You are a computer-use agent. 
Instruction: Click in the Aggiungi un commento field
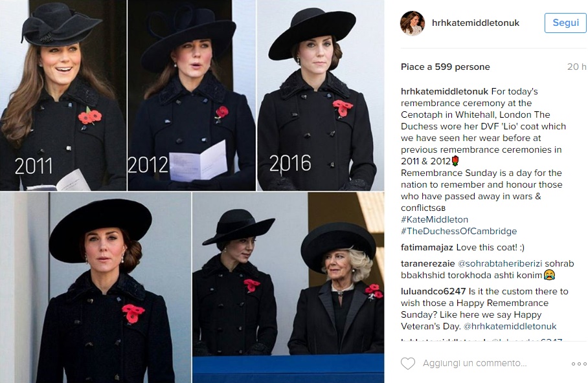(x=475, y=363)
